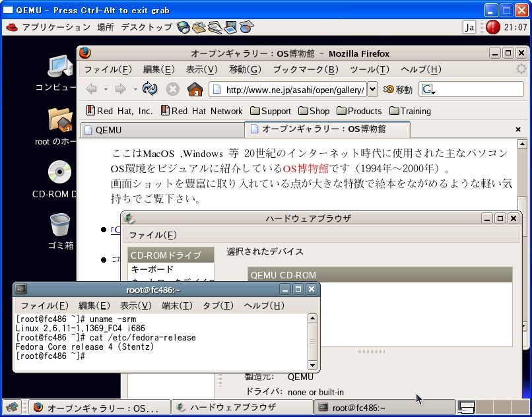532x417 pixels.
Task: Open the アプリケーション menu
Action: (56, 27)
